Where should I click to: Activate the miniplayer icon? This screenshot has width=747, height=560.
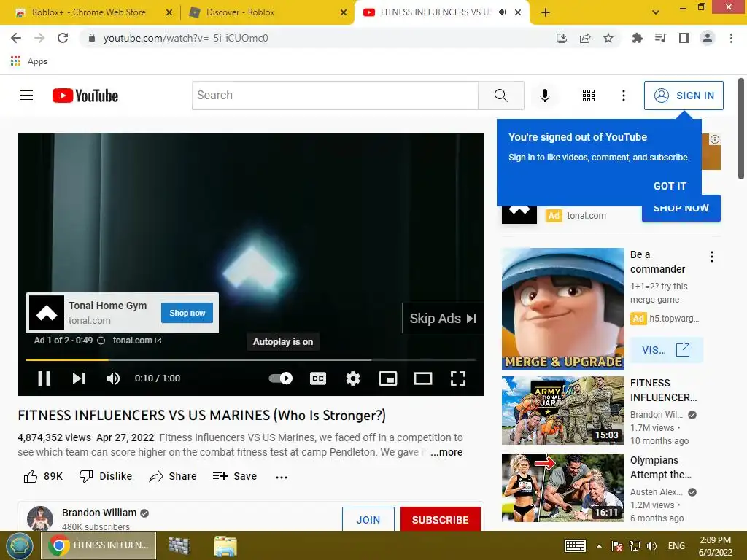[x=388, y=378]
